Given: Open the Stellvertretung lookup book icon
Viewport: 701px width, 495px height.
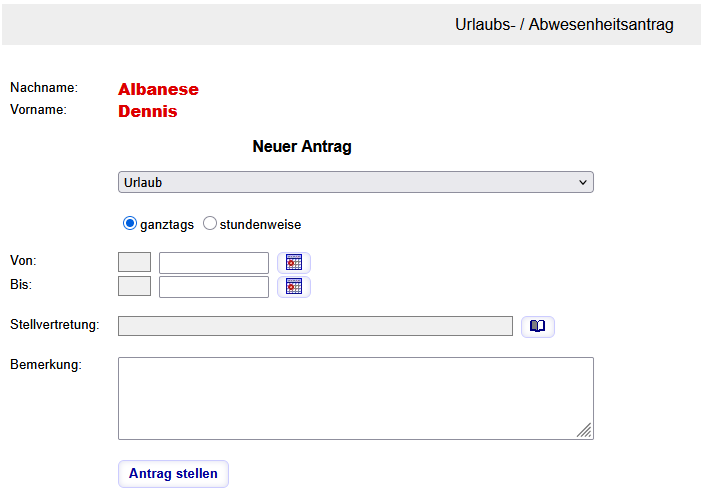Looking at the screenshot, I should click(x=538, y=326).
